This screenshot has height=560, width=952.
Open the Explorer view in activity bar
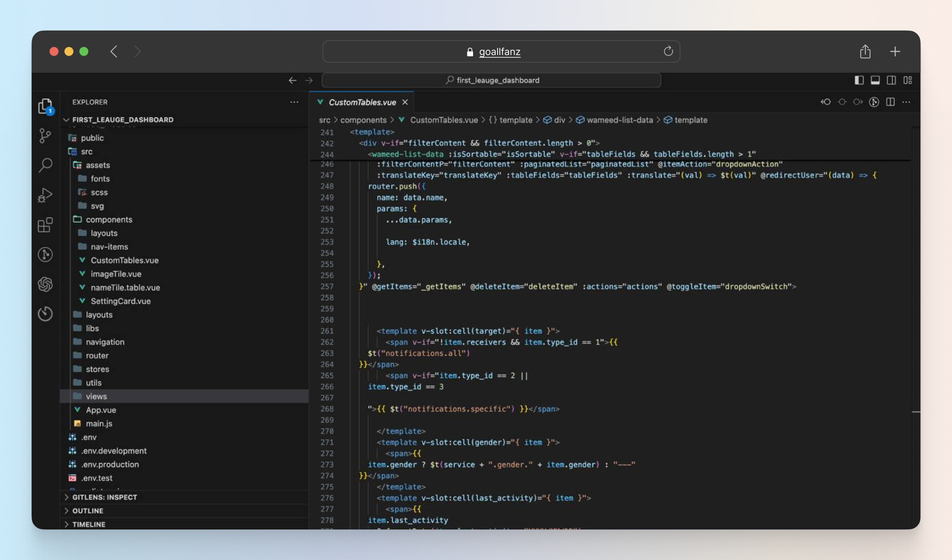point(46,106)
